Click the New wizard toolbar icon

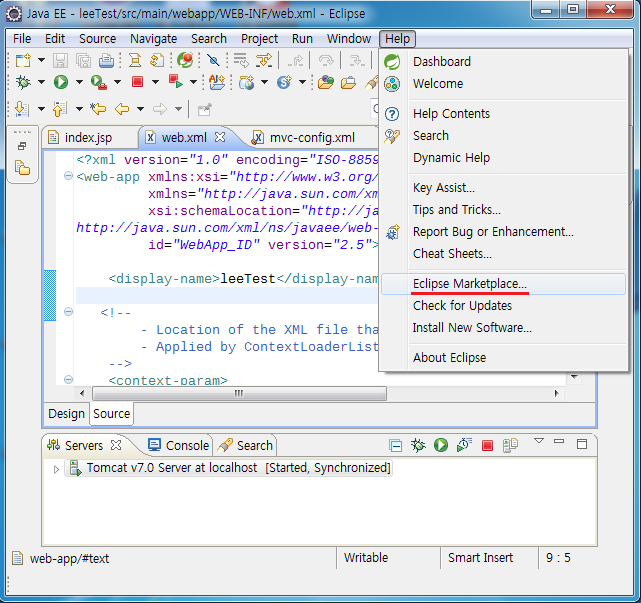coord(23,60)
